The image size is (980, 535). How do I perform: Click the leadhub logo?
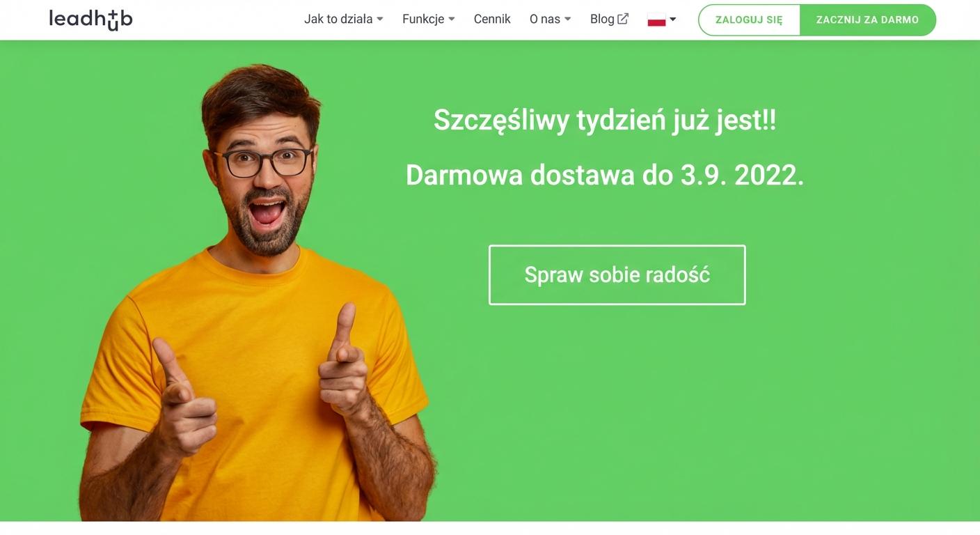[90, 20]
